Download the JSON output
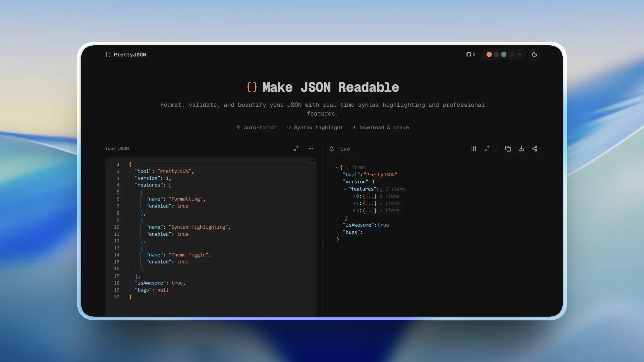This screenshot has height=362, width=644. [521, 148]
